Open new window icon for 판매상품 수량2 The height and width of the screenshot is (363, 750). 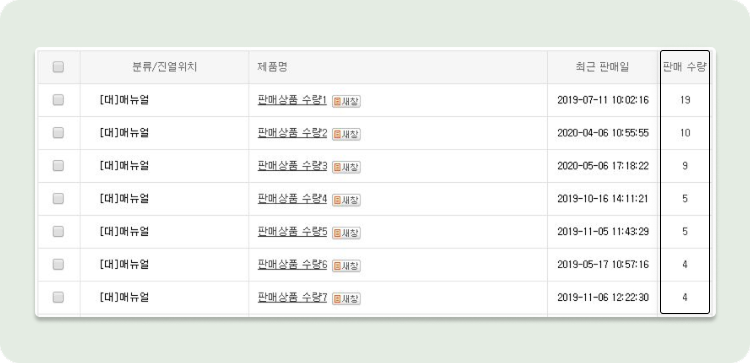pos(346,134)
